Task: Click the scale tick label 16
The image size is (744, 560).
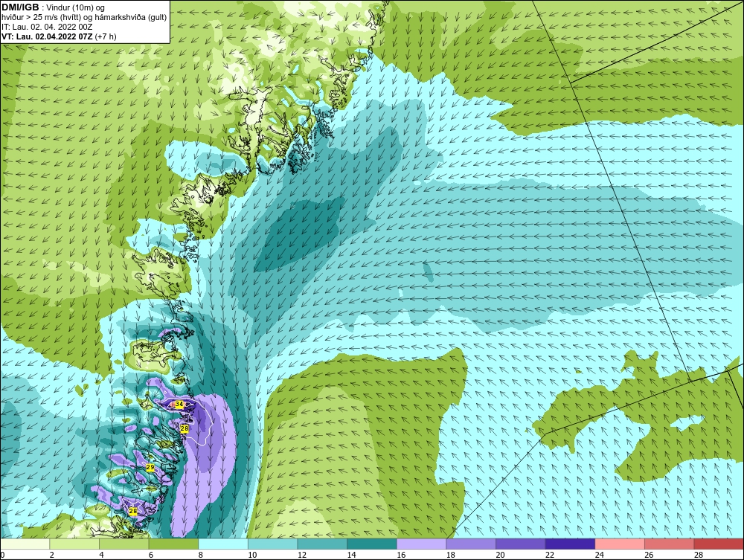Action: pos(401,555)
